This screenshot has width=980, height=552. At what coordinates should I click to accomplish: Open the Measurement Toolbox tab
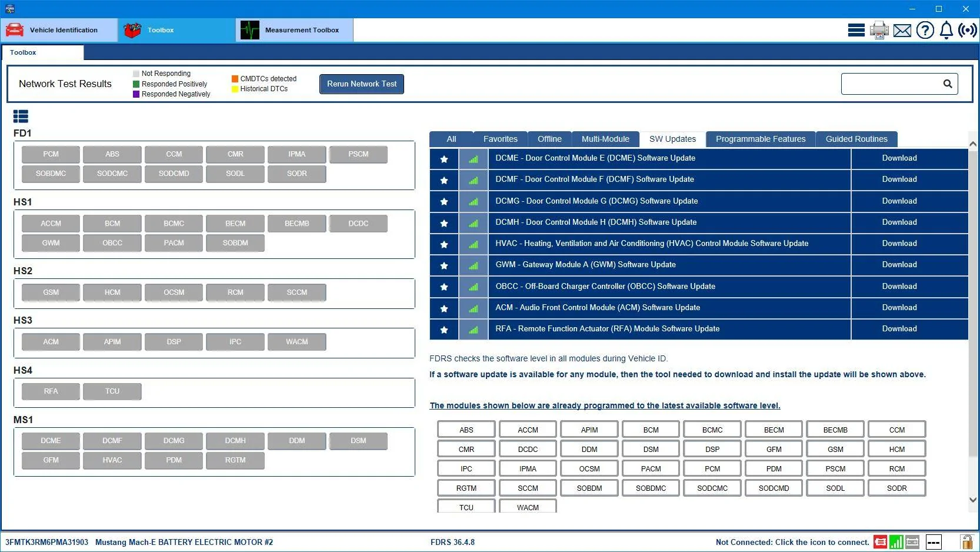(x=295, y=30)
